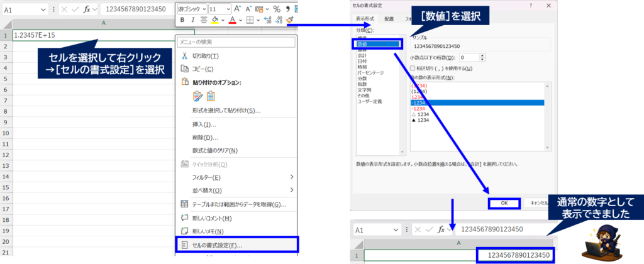Click OK in the Format Cells dialog
Screen dimensions: 644x264
click(x=504, y=203)
